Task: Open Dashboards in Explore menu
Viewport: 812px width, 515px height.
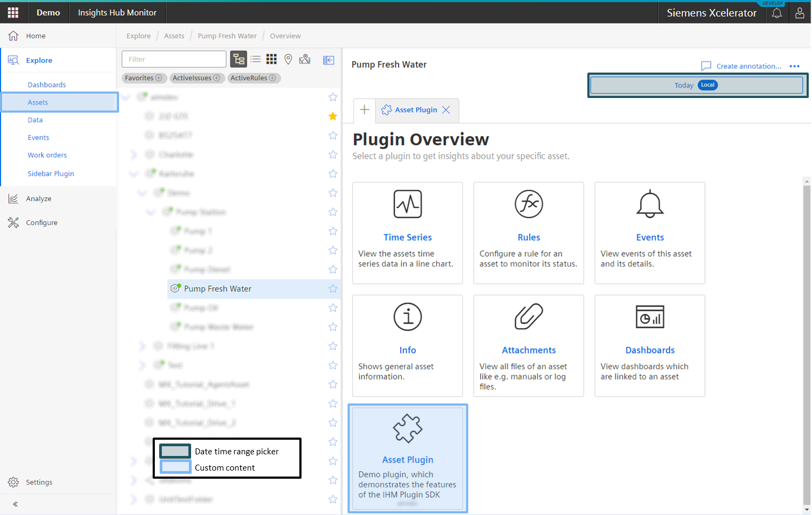Action: pos(47,85)
